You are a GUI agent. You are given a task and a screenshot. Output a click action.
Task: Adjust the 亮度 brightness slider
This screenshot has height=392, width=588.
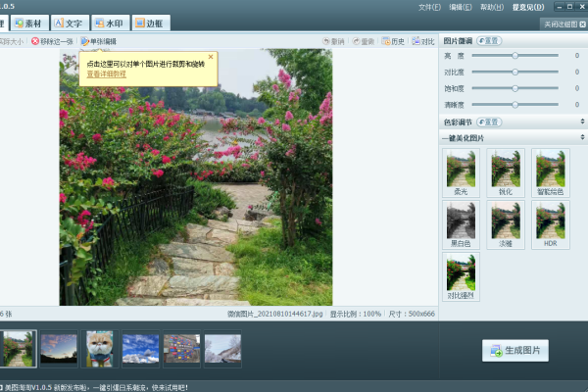click(515, 56)
